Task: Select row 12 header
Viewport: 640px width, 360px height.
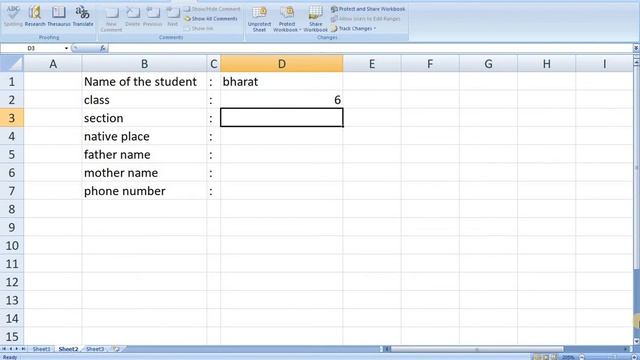Action: [x=11, y=282]
